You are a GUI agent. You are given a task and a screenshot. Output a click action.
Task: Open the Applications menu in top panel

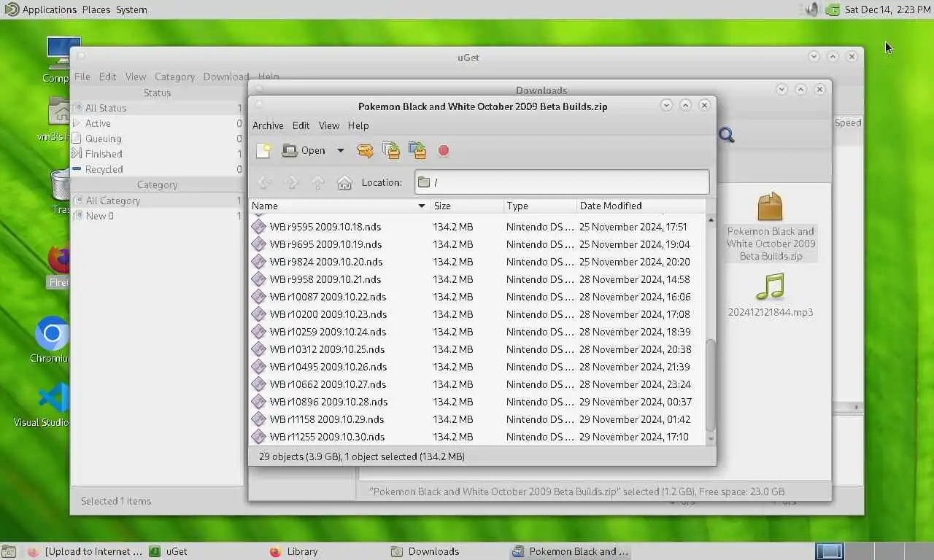pyautogui.click(x=41, y=9)
